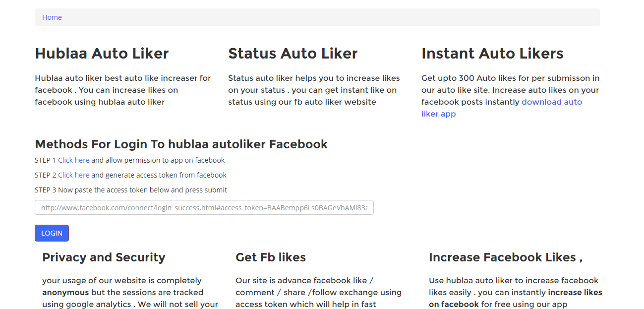Click the Status Auto Liker heading
Screen dimensions: 644x309
(x=293, y=54)
